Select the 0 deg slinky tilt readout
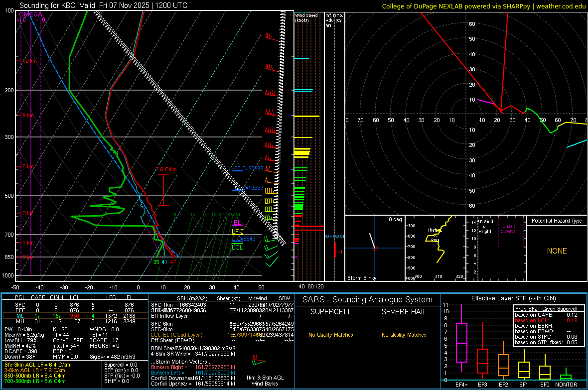 (395, 219)
